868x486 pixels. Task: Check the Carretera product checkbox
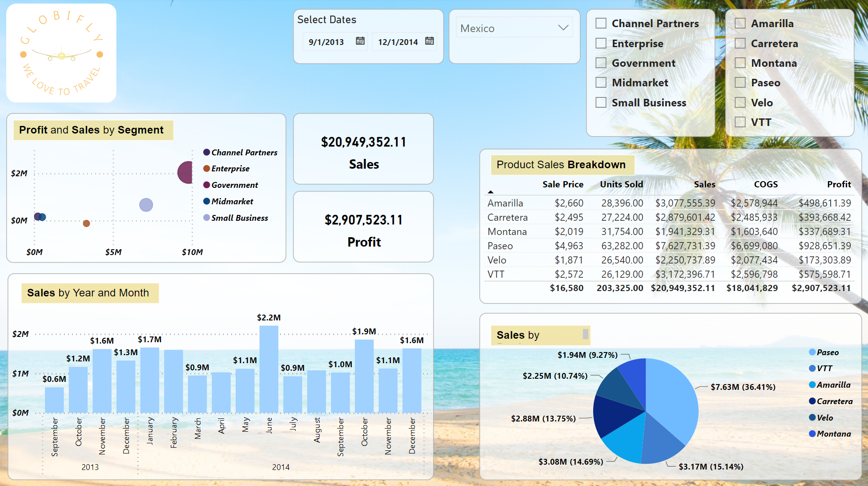tap(740, 43)
